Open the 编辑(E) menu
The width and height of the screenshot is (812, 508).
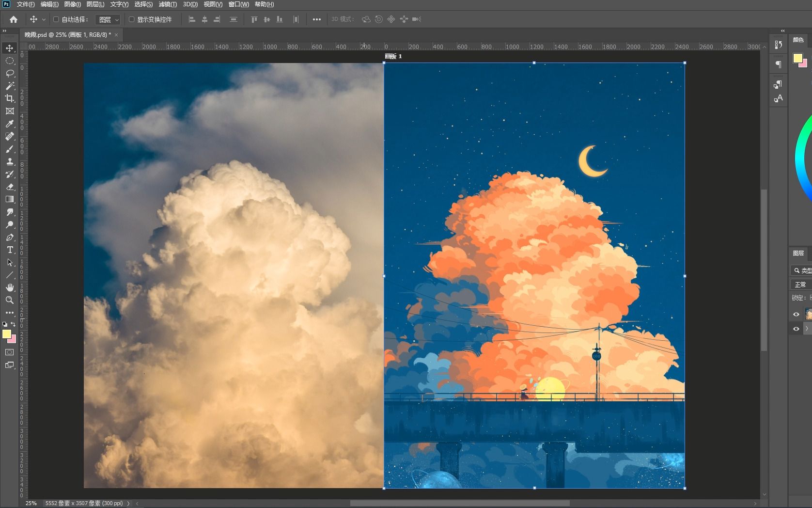49,4
